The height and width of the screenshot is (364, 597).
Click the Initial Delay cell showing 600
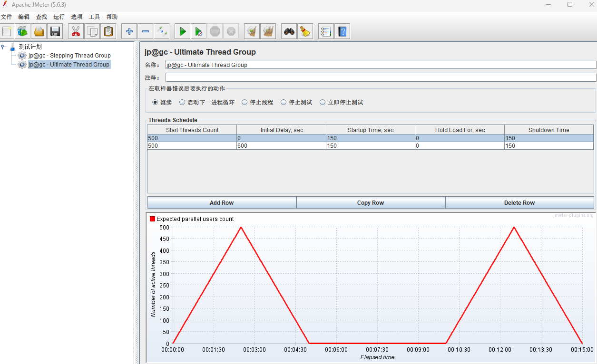(281, 146)
